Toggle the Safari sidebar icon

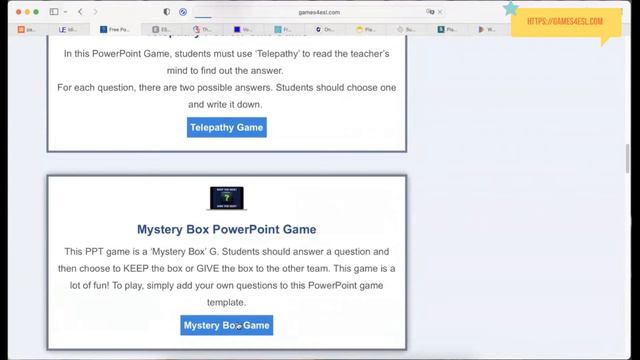point(54,12)
